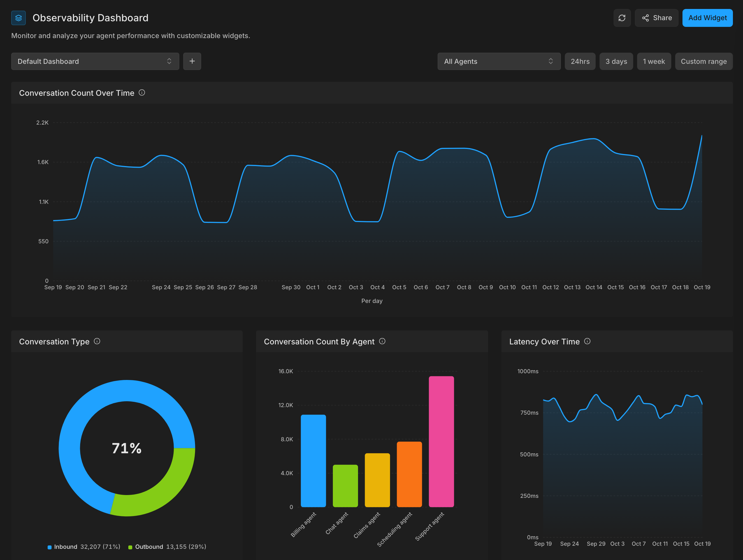Image resolution: width=743 pixels, height=560 pixels.
Task: Click info icon next to Conversation Type
Action: point(97,341)
